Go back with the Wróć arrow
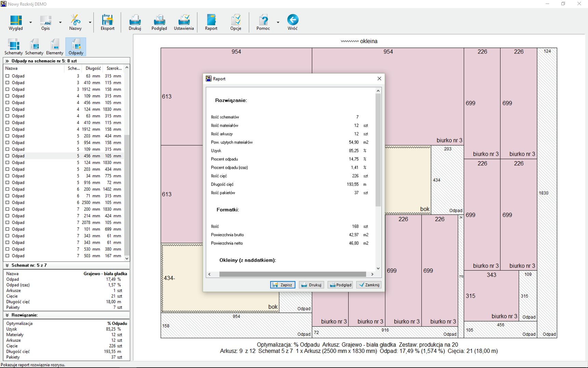 click(293, 23)
